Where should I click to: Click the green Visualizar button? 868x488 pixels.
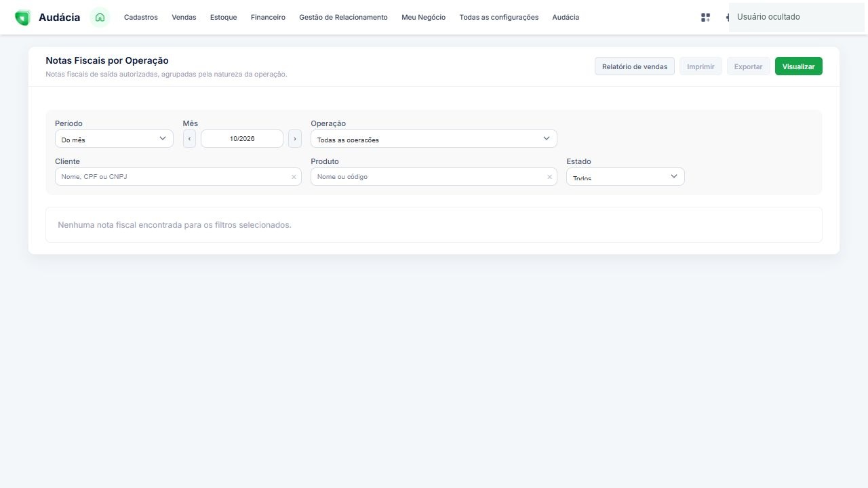(x=799, y=66)
